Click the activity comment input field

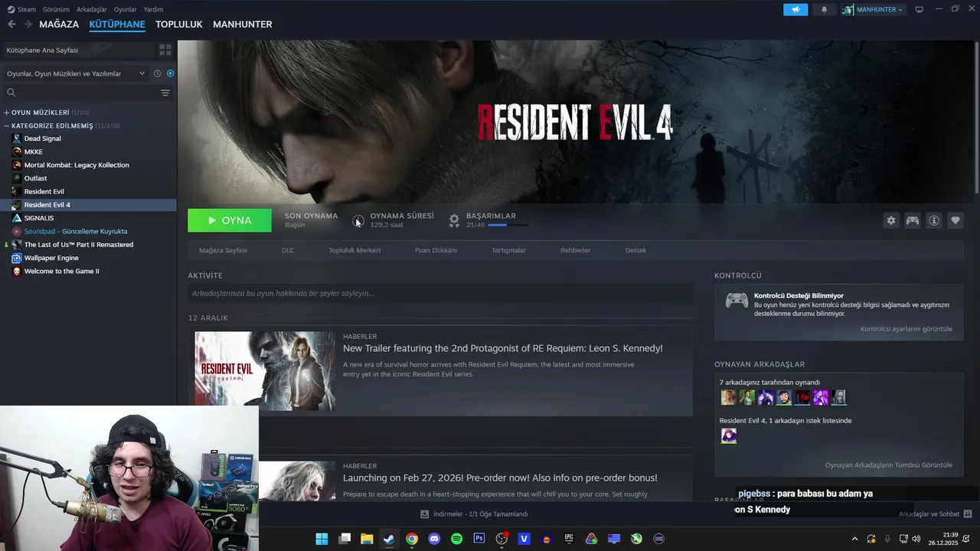click(440, 293)
